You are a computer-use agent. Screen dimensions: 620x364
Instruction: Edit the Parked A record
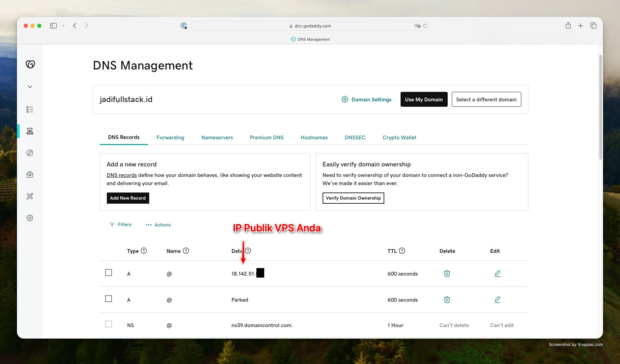coord(498,300)
